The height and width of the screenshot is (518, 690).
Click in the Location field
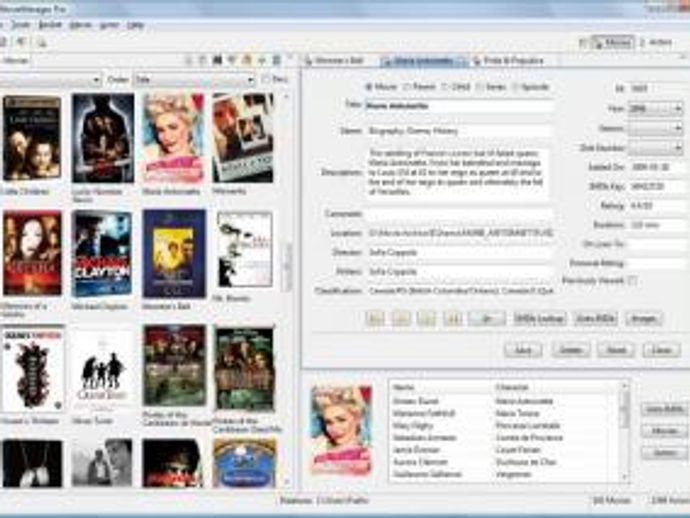coord(459,233)
